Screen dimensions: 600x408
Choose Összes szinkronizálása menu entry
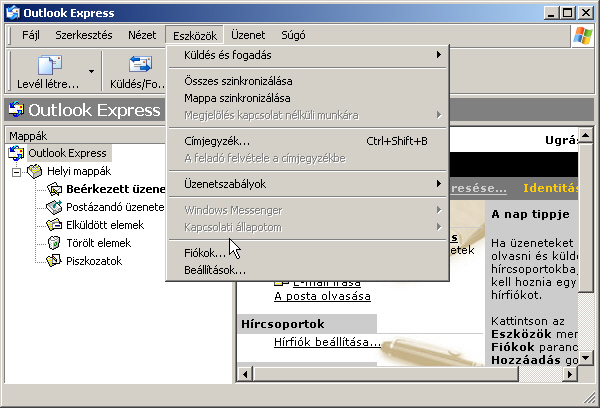[307, 81]
